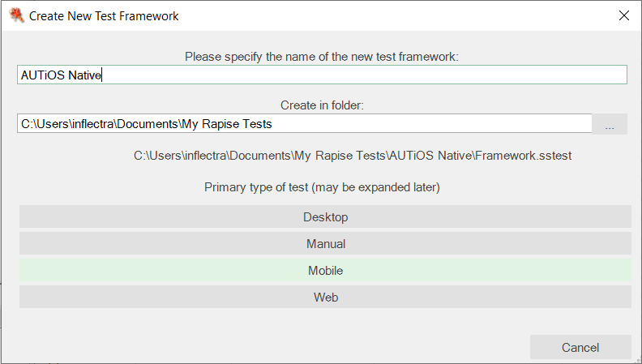Click empty area of the dialog title bar
This screenshot has height=364, width=642.
coord(389,15)
